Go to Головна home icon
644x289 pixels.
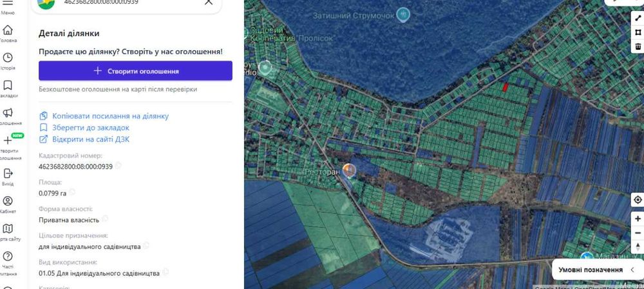coord(7,30)
